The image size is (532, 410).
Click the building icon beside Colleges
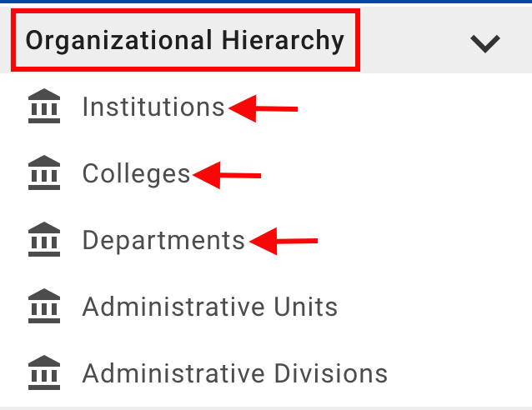point(44,174)
